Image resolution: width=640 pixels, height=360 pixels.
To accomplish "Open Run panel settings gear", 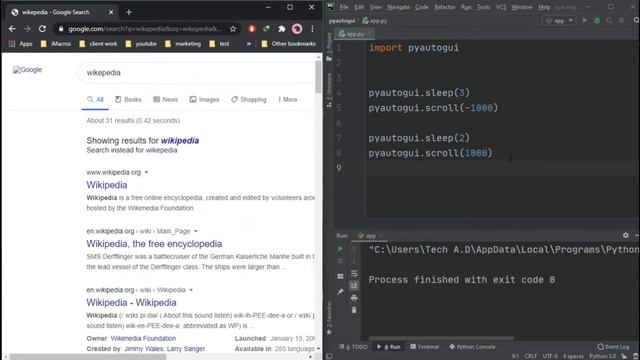I will click(626, 235).
